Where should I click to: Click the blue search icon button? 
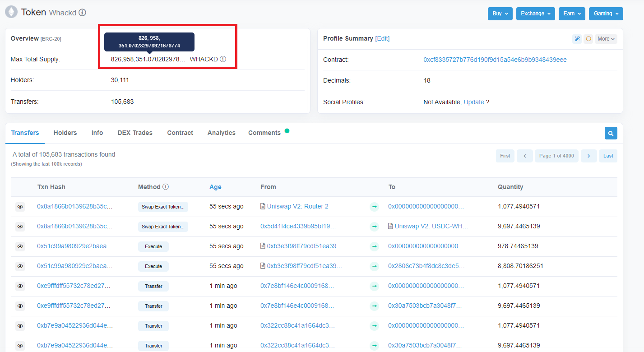611,133
